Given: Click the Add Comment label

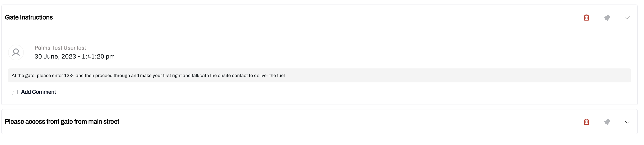Looking at the screenshot, I should tap(38, 92).
